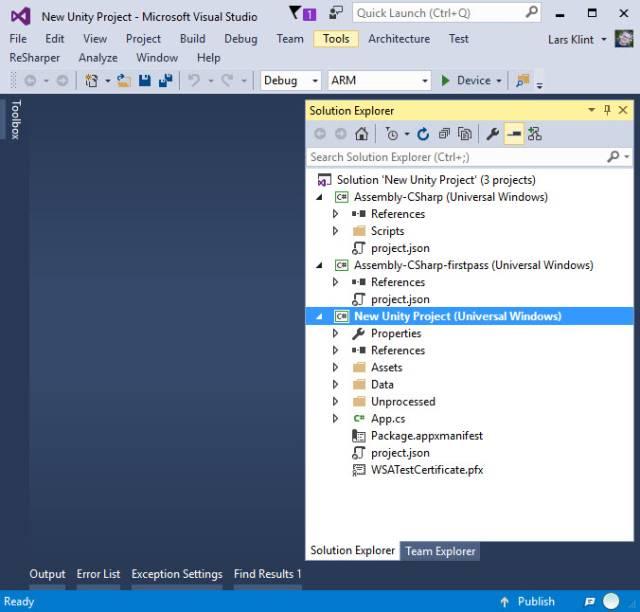Refresh the Solution Explorer tree
The height and width of the screenshot is (612, 640).
tap(423, 134)
